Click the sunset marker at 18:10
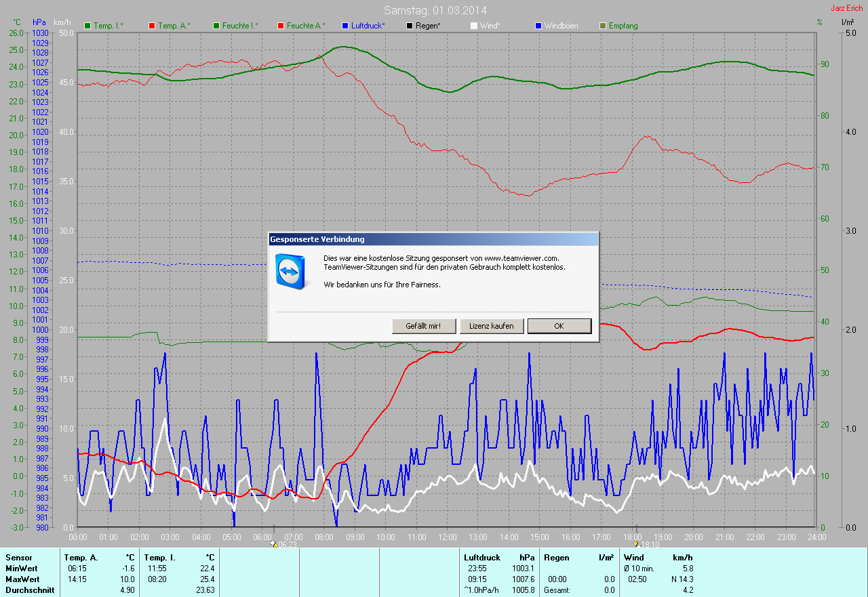The width and height of the screenshot is (868, 597). pyautogui.click(x=635, y=543)
